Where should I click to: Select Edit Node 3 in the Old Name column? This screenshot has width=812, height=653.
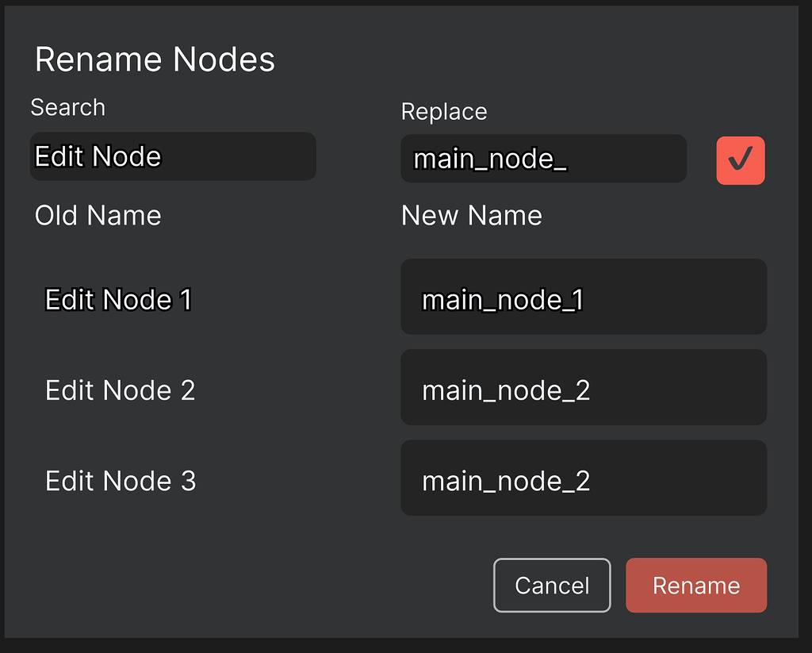tap(120, 480)
